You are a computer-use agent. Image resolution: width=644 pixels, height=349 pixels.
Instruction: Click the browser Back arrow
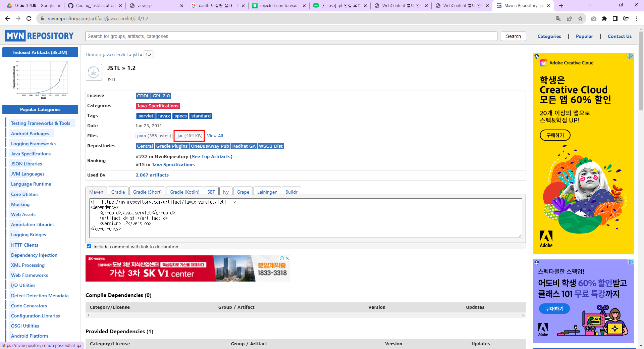tap(7, 18)
